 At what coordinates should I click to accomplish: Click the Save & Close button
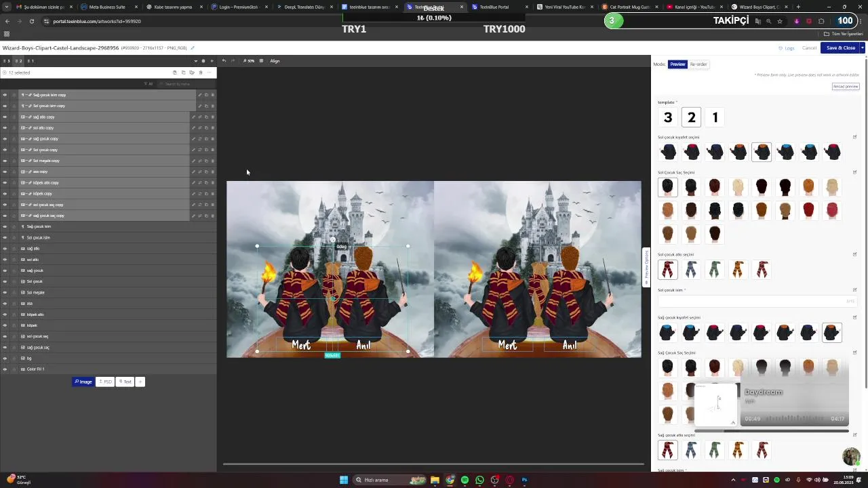point(840,48)
